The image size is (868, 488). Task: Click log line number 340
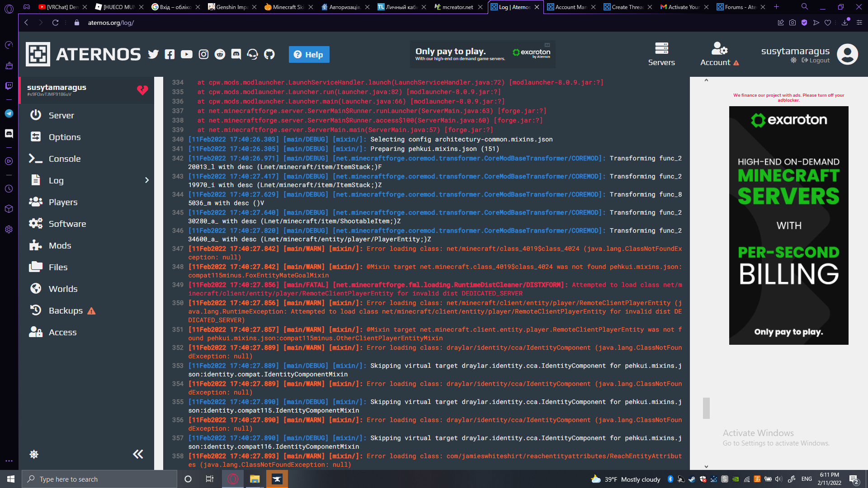178,139
